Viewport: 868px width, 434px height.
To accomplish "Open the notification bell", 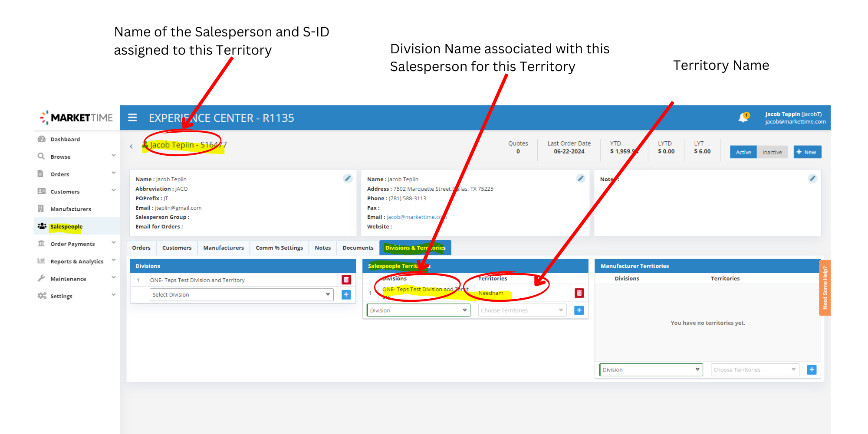I will coord(743,117).
